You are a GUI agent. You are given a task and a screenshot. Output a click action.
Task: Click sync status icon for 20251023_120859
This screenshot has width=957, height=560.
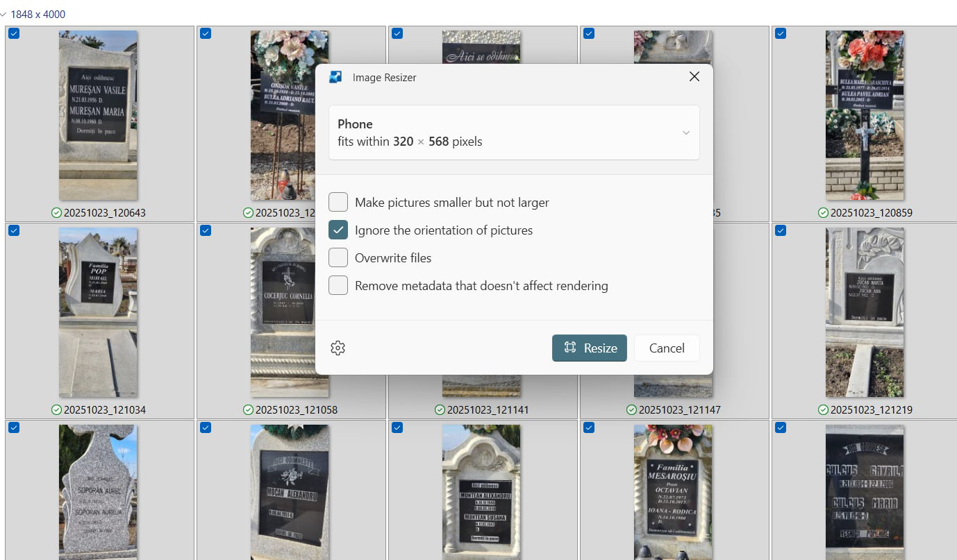[823, 213]
